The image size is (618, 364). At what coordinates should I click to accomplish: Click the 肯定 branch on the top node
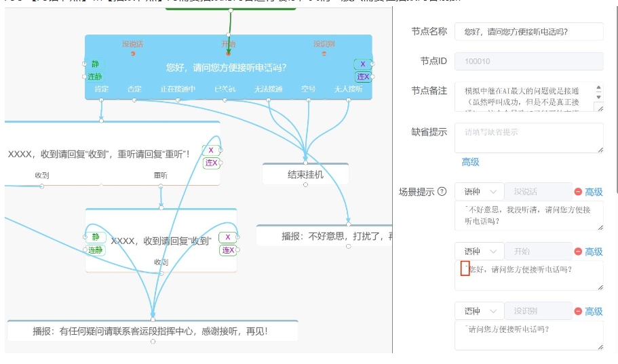(x=101, y=89)
